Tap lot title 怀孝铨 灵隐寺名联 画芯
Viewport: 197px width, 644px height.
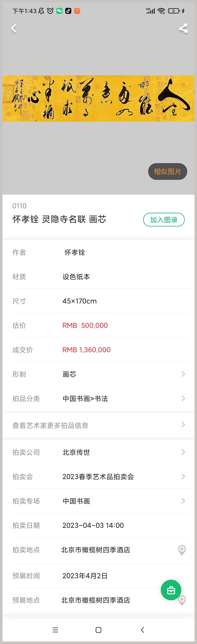tap(59, 219)
